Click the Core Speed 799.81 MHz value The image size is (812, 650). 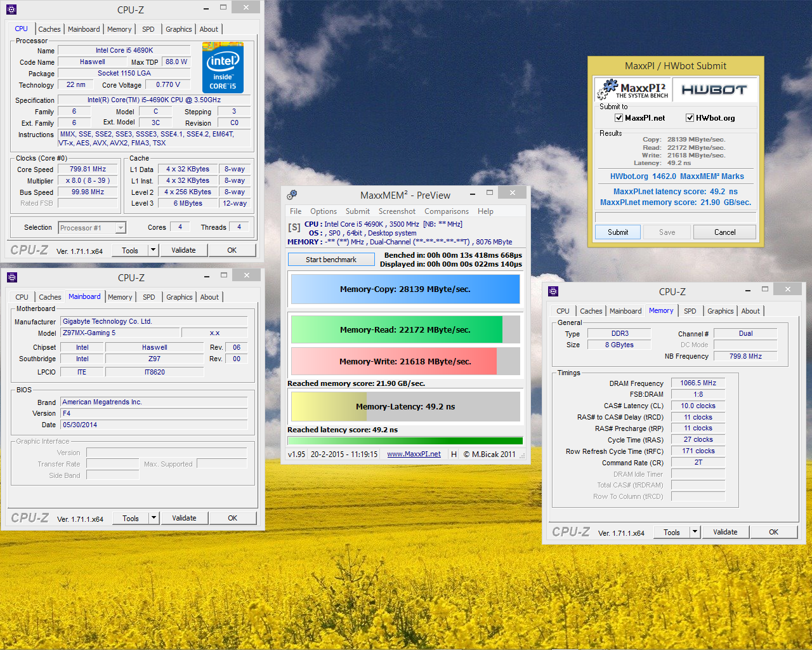pyautogui.click(x=88, y=169)
